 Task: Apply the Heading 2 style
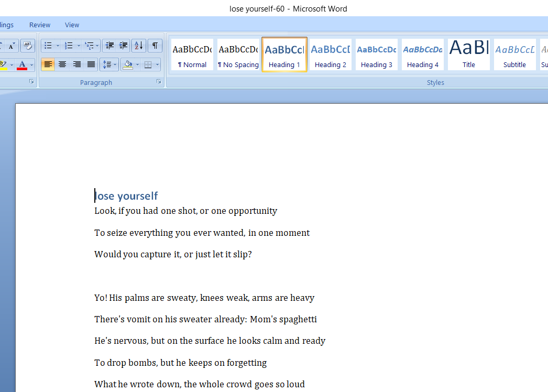point(331,55)
